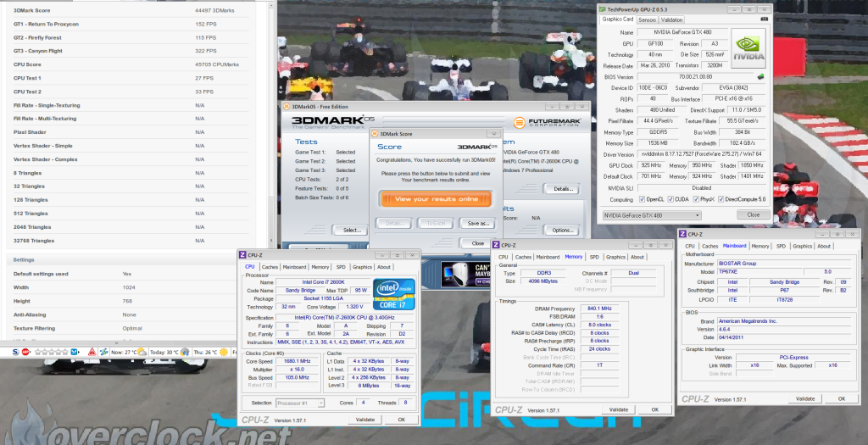Toggle the OpenCL checkbox in GPU-Z
Viewport: 868px width, 445px height.
tap(642, 199)
